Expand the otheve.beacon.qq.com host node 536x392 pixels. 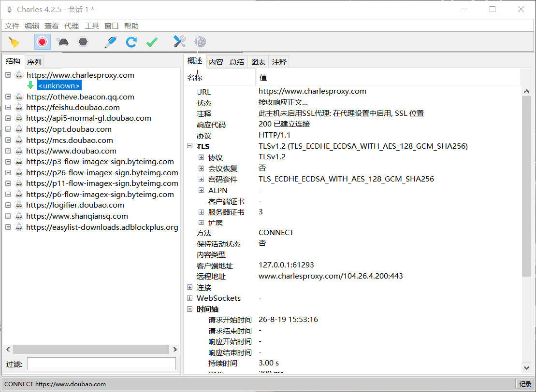[8, 97]
